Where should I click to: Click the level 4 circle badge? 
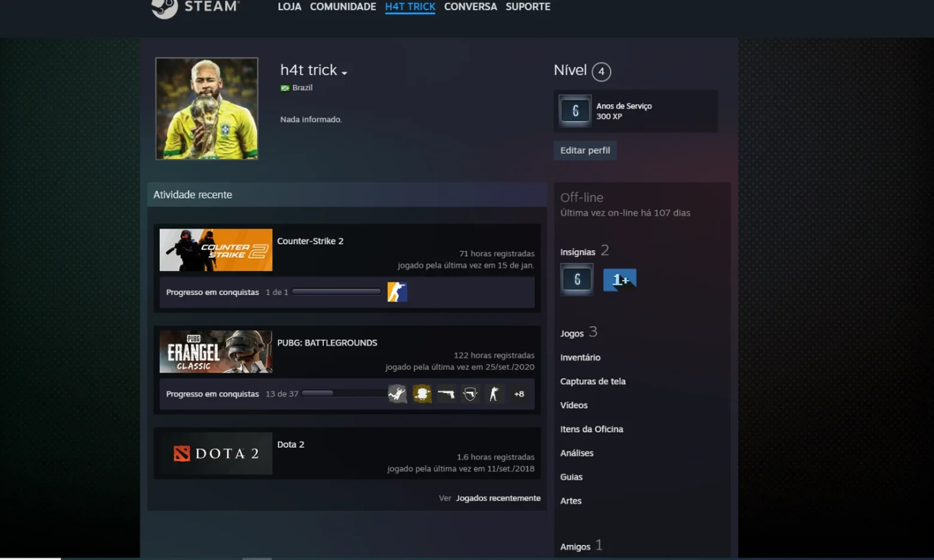(601, 72)
